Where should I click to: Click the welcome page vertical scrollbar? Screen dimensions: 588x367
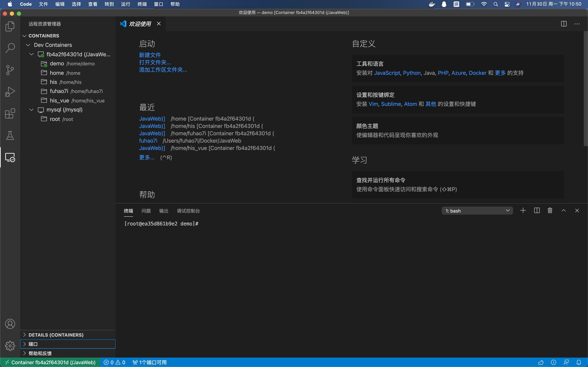pyautogui.click(x=586, y=89)
